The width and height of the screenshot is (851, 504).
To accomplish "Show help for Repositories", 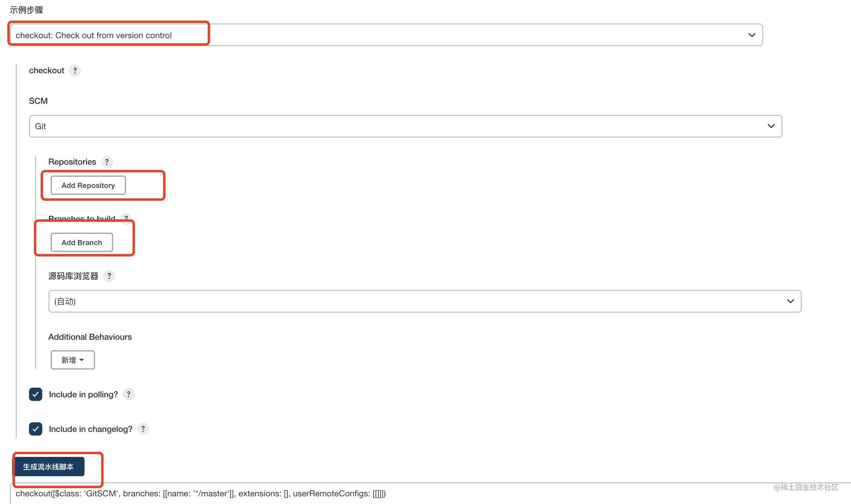I will point(107,162).
